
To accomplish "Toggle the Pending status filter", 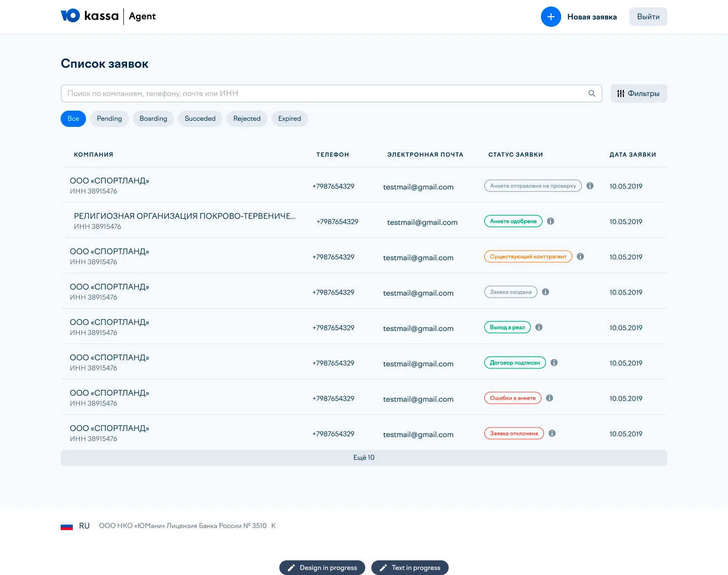I will (109, 119).
